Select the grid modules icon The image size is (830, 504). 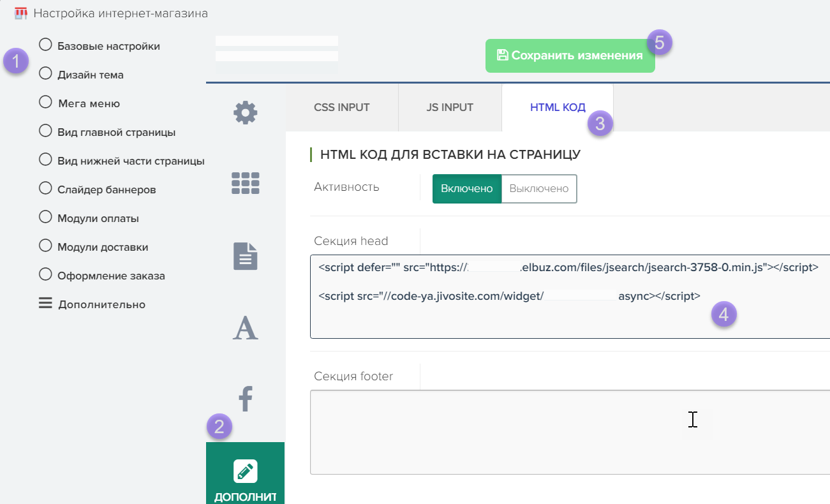coord(245,183)
